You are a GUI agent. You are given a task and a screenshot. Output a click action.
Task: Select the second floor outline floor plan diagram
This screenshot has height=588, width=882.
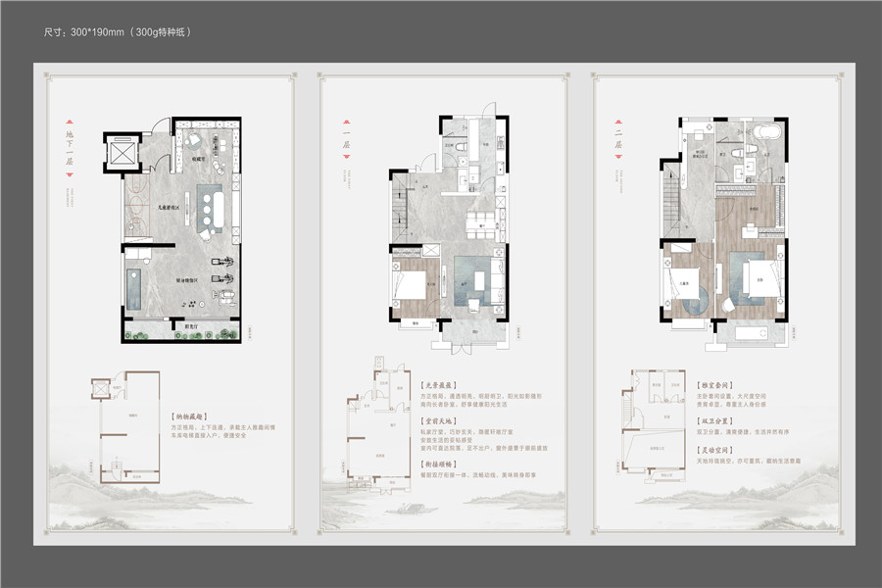(654, 426)
